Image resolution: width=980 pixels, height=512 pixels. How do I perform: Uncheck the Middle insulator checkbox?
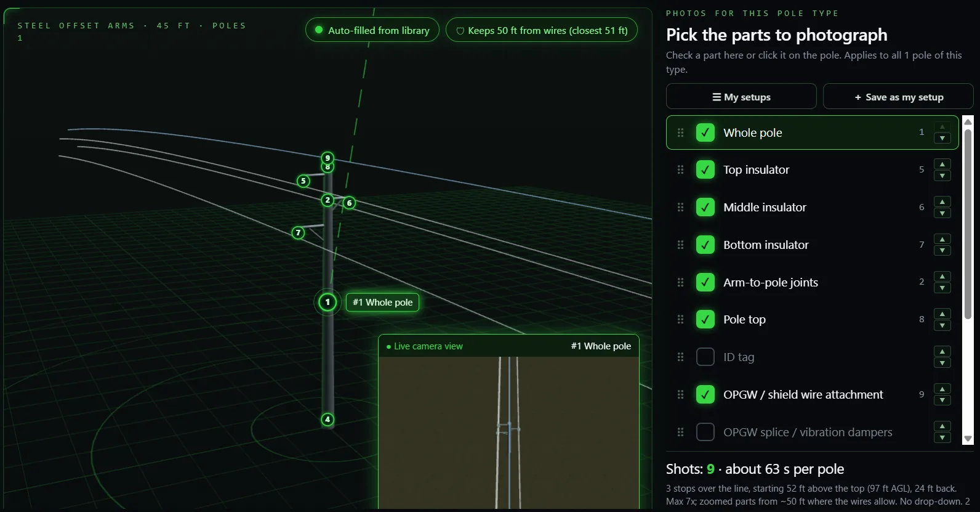(x=705, y=208)
